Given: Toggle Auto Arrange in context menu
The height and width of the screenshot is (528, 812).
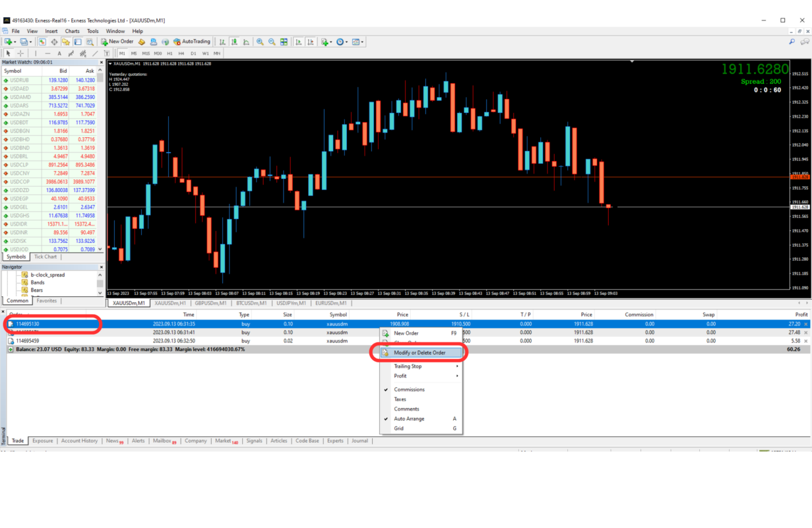Looking at the screenshot, I should [x=421, y=418].
